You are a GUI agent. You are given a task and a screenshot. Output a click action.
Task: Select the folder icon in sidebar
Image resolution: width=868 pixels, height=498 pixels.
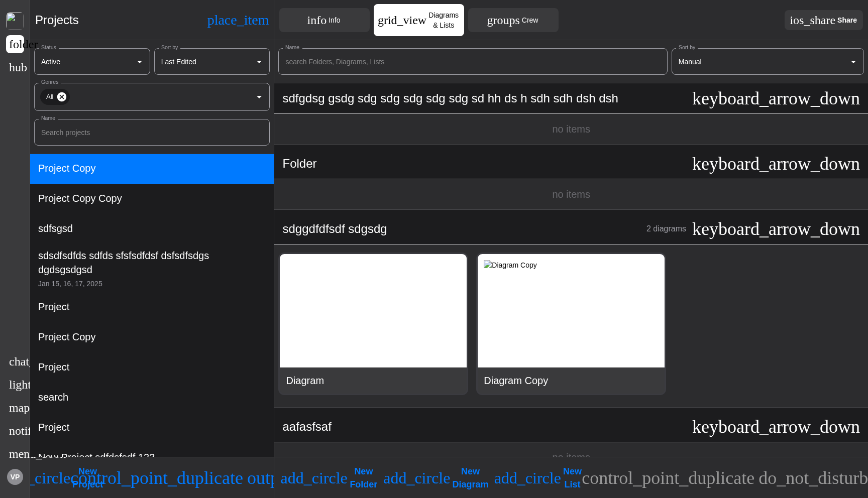[15, 44]
